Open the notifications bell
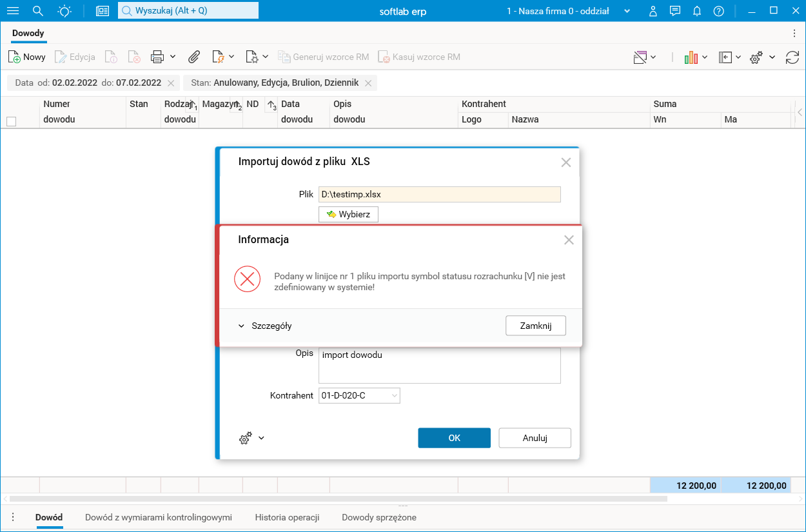806x532 pixels. (x=697, y=11)
